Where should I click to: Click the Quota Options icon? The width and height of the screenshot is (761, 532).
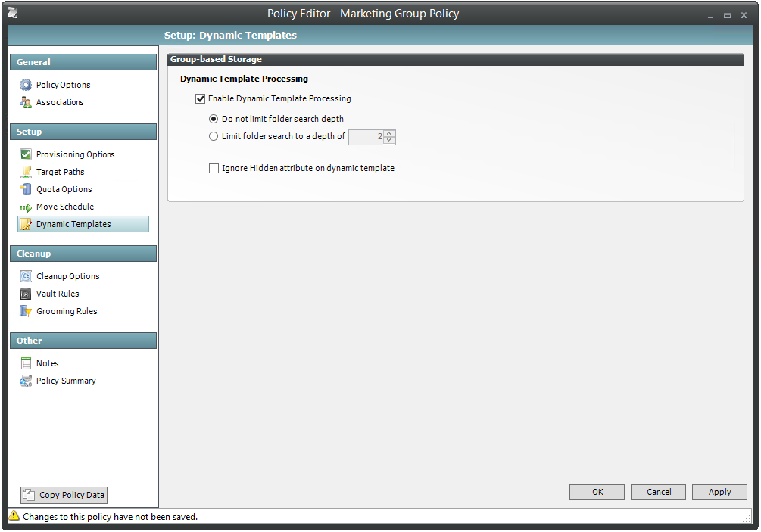point(26,189)
